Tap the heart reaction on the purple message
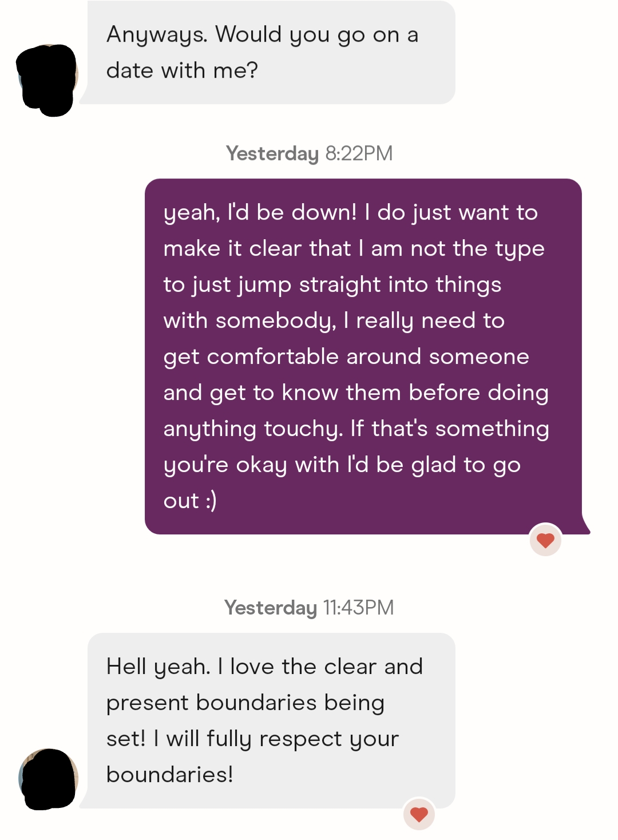The image size is (618, 840). click(545, 540)
